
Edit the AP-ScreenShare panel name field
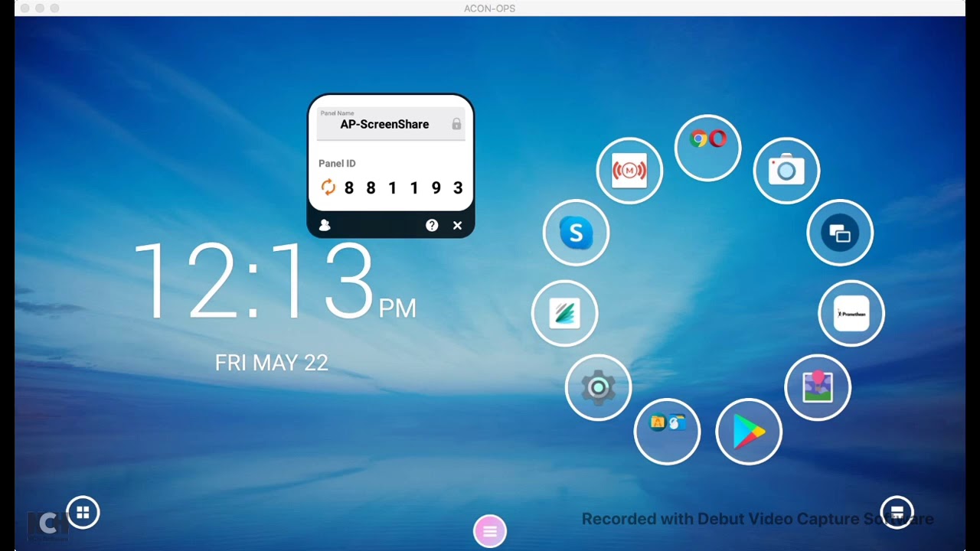(390, 123)
